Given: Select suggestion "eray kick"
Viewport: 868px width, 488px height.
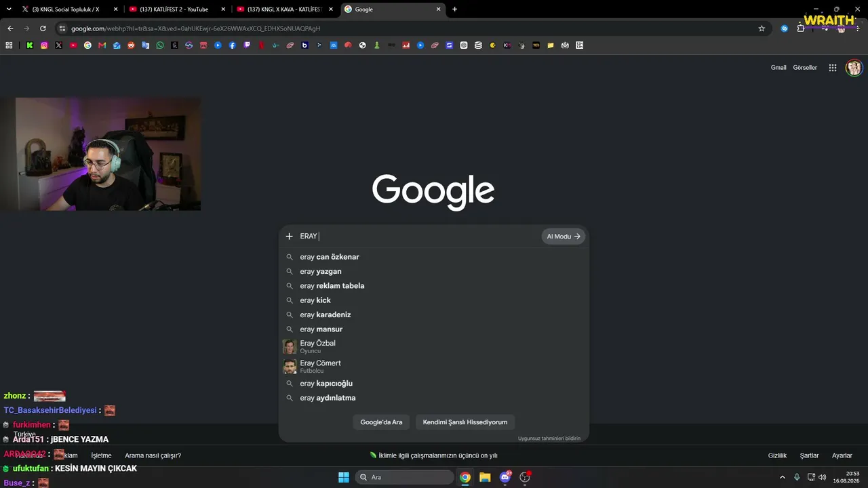Looking at the screenshot, I should click(434, 300).
